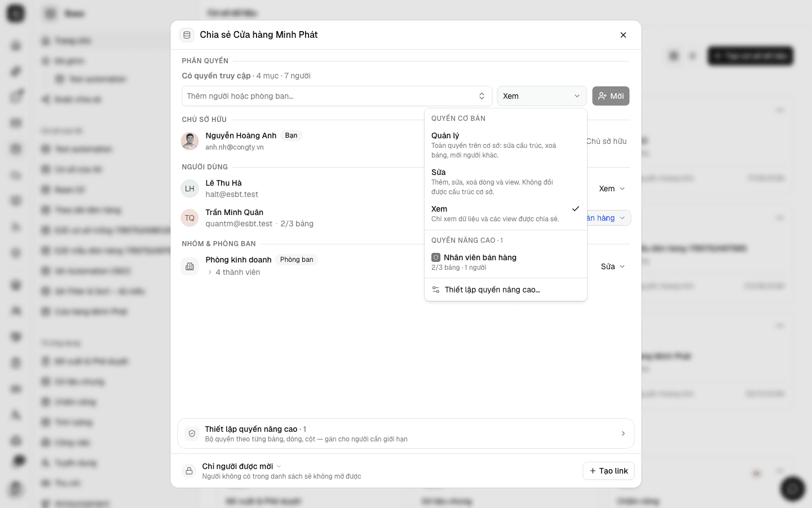This screenshot has height=508, width=812.
Task: Open Thiết lập quyền nâng cao… menu entry
Action: pos(505,290)
